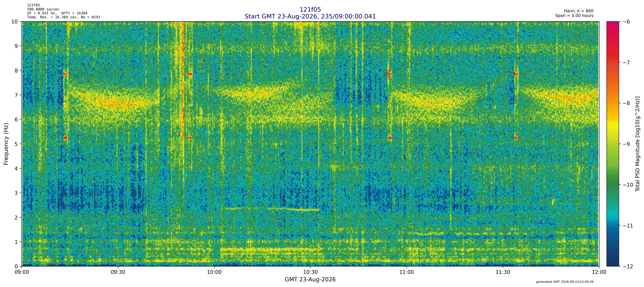This screenshot has width=644, height=287.
Task: Select the "09:30" time tick label
Action: 118,272
